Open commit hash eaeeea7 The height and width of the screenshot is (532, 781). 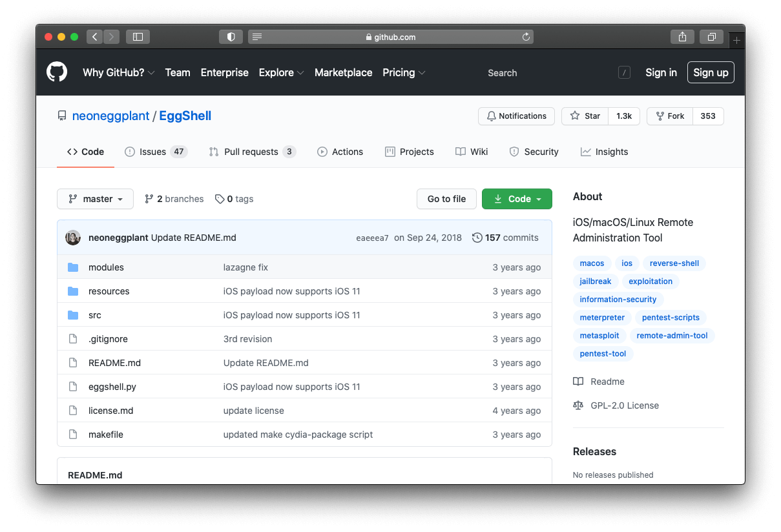[372, 238]
